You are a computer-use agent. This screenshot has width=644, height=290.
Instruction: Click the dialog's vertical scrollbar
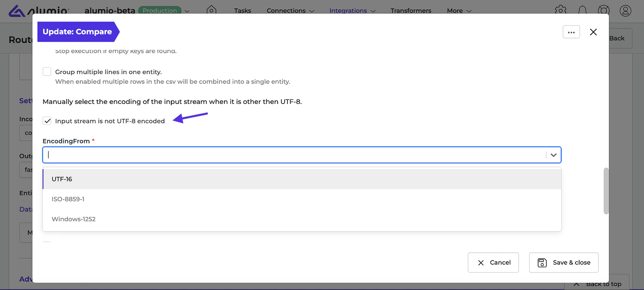606,191
